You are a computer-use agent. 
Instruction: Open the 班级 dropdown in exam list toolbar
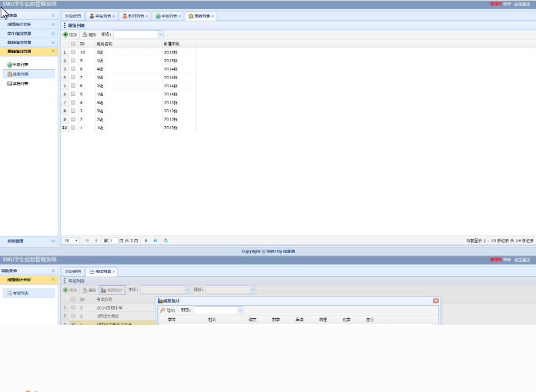click(253, 290)
